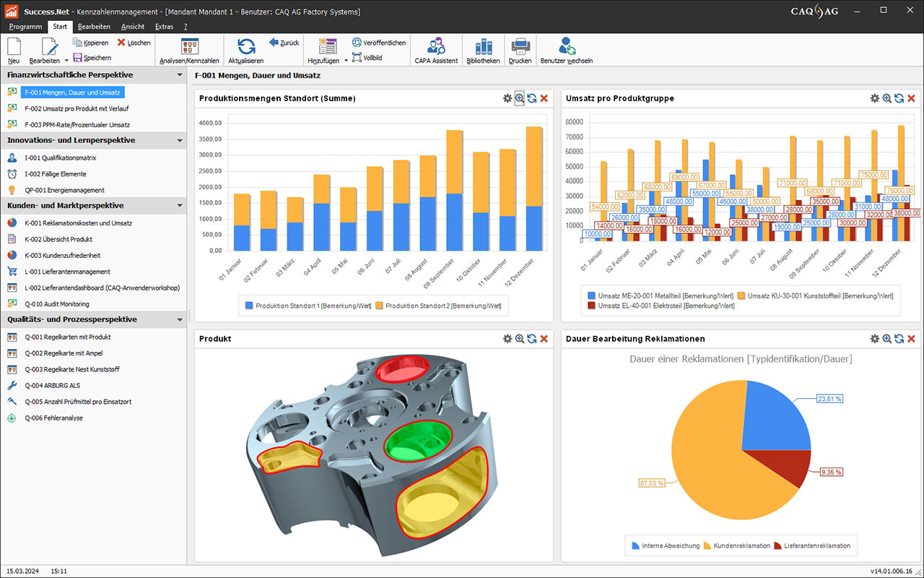
Task: Click the Bearbeiten pencil icon
Action: (x=49, y=46)
